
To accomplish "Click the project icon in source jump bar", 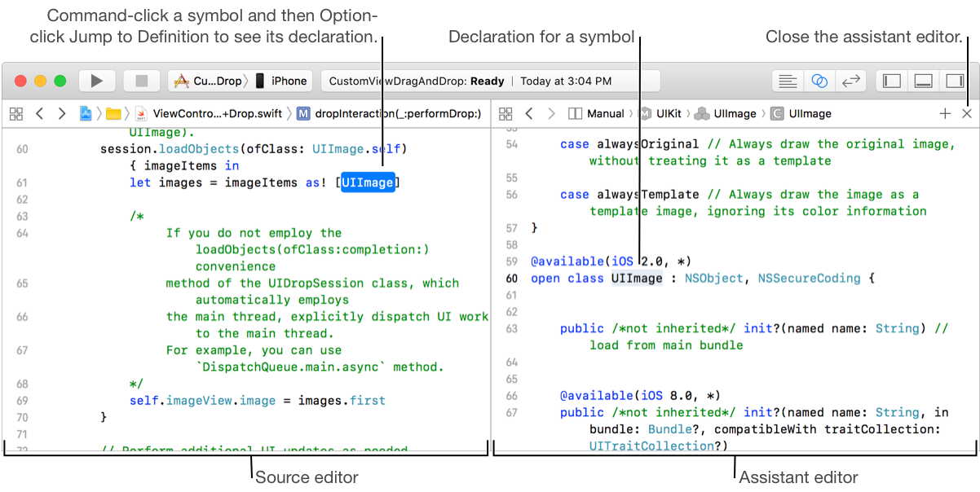I will [86, 113].
